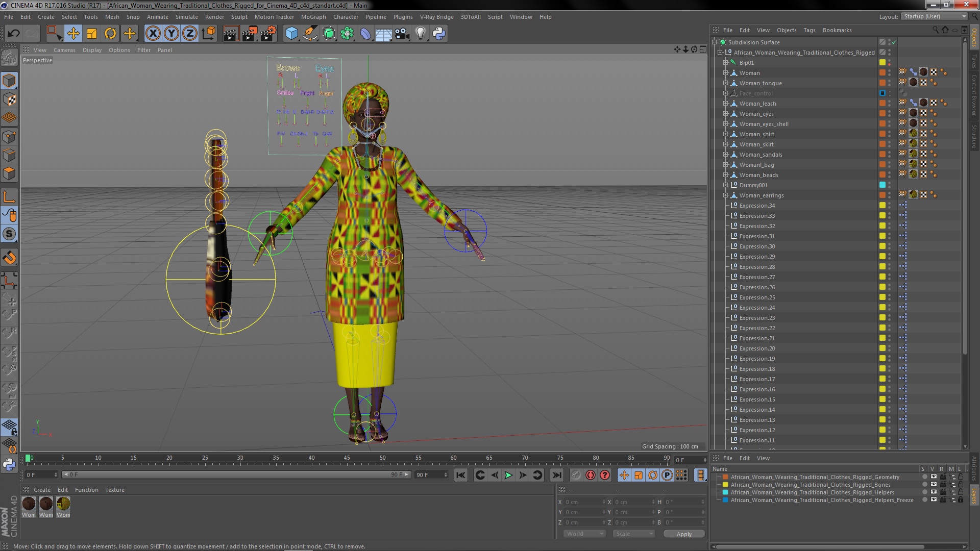Collapse the Subdivision Surface tree node

click(x=715, y=42)
